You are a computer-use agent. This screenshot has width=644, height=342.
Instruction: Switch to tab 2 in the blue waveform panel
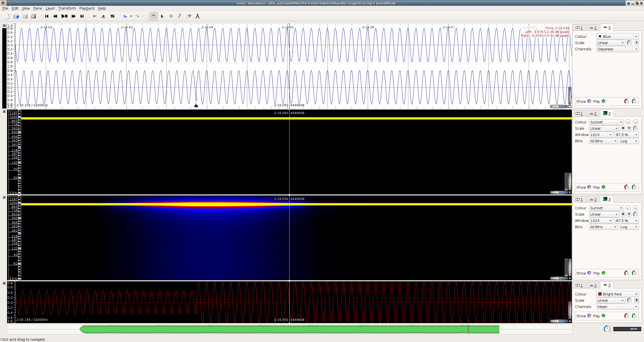click(x=593, y=28)
